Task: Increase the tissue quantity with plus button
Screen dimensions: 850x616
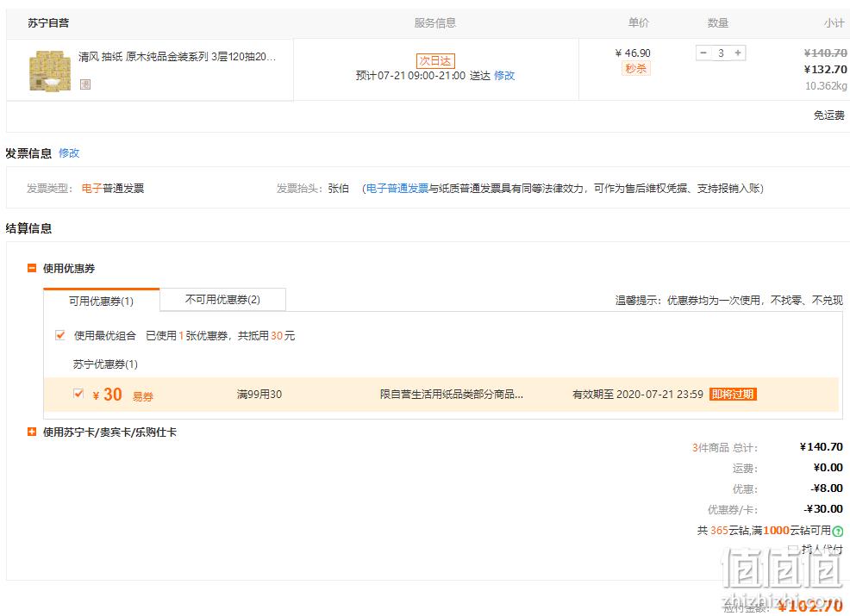Action: [738, 53]
